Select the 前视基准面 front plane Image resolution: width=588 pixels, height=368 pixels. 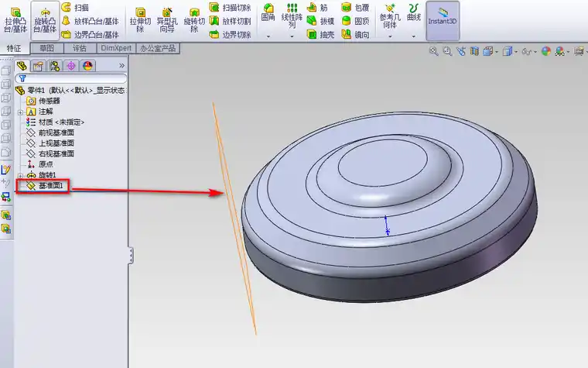tap(50, 133)
